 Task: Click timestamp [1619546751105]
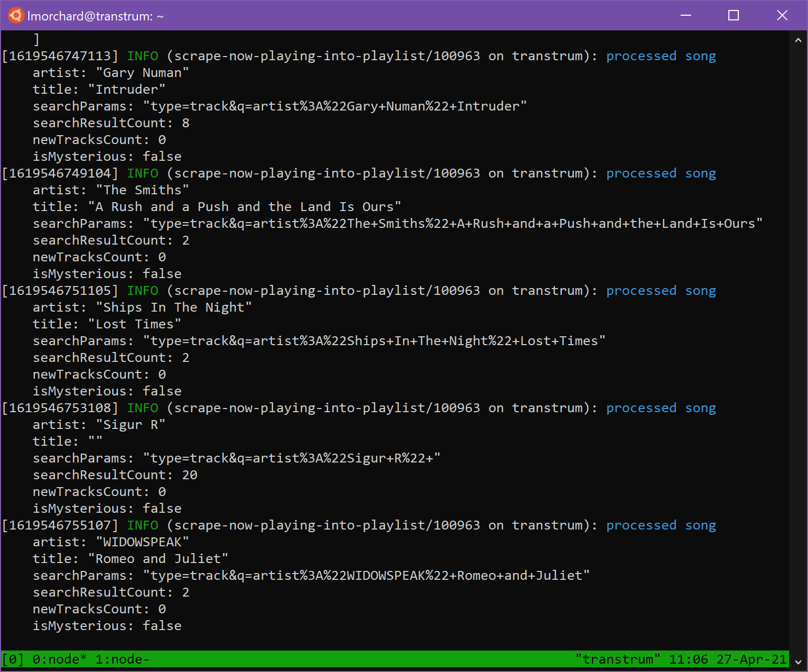(60, 291)
